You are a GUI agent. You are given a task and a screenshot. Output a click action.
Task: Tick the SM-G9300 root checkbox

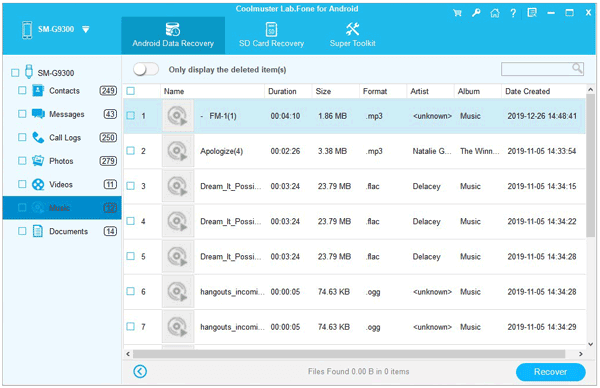tap(15, 73)
